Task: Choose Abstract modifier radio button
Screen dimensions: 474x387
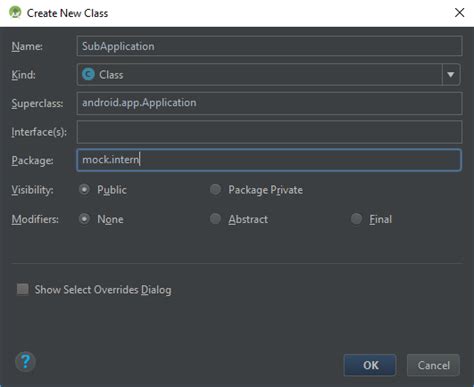Action: (x=215, y=219)
